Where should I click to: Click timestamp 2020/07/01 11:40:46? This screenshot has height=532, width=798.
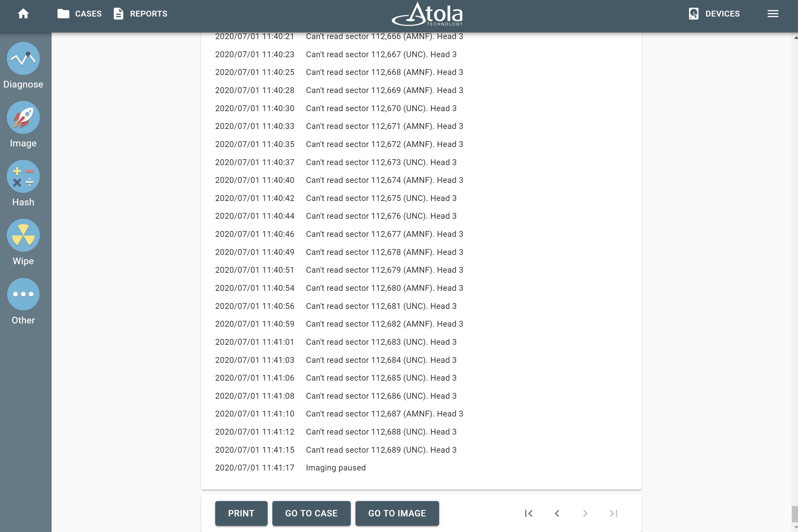coord(255,234)
